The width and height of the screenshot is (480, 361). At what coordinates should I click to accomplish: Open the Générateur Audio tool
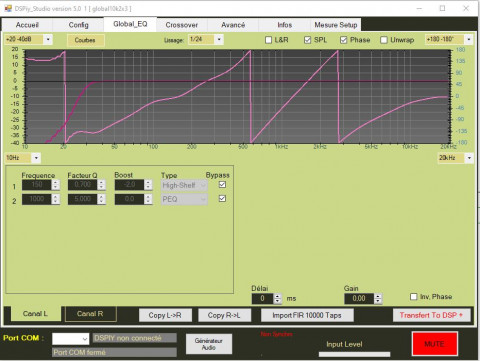coord(209,344)
